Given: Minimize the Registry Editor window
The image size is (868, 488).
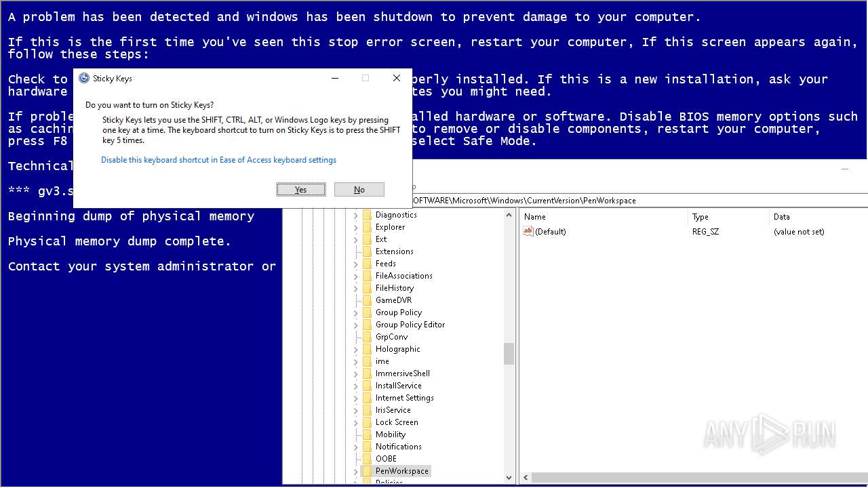Looking at the screenshot, I should click(845, 169).
